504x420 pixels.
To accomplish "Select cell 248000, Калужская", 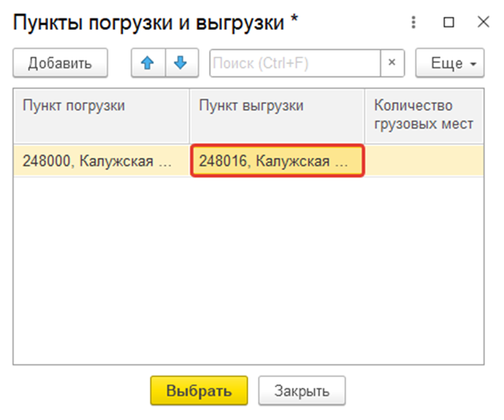I will point(101,161).
